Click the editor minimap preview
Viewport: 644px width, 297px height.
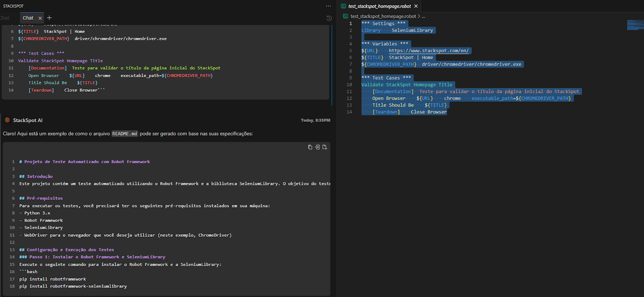tap(635, 25)
